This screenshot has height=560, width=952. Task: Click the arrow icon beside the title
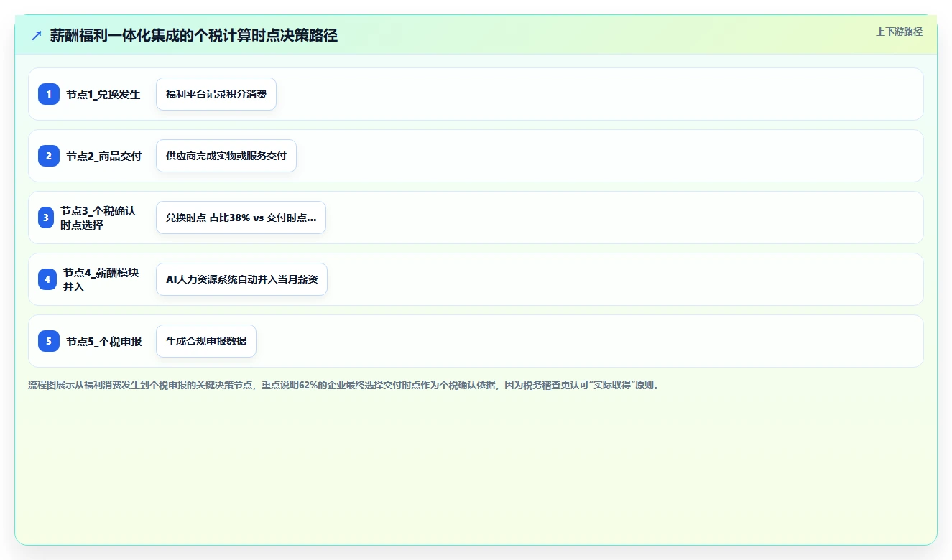pos(37,35)
